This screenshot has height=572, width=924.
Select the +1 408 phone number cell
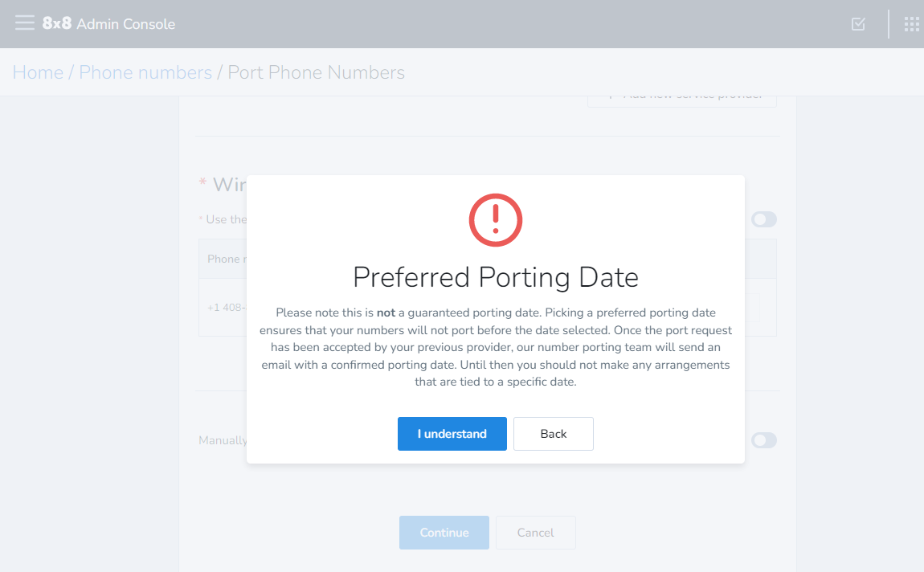pos(227,308)
